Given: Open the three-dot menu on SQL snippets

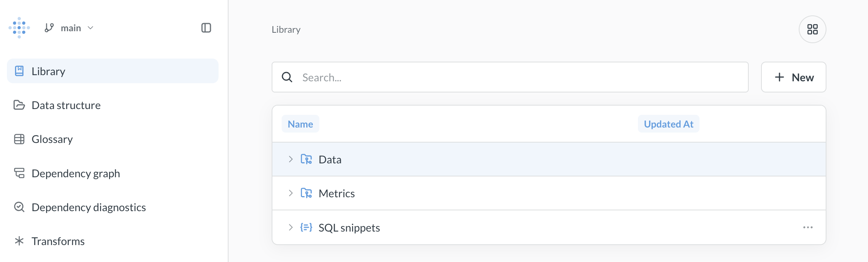Looking at the screenshot, I should coord(808,227).
